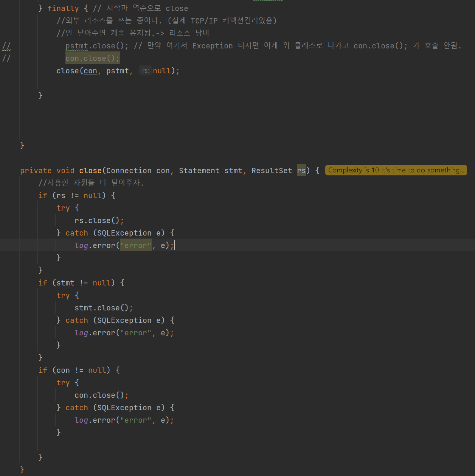Click the comment '//외부 리소스를 쓰는 중이다.'

109,20
